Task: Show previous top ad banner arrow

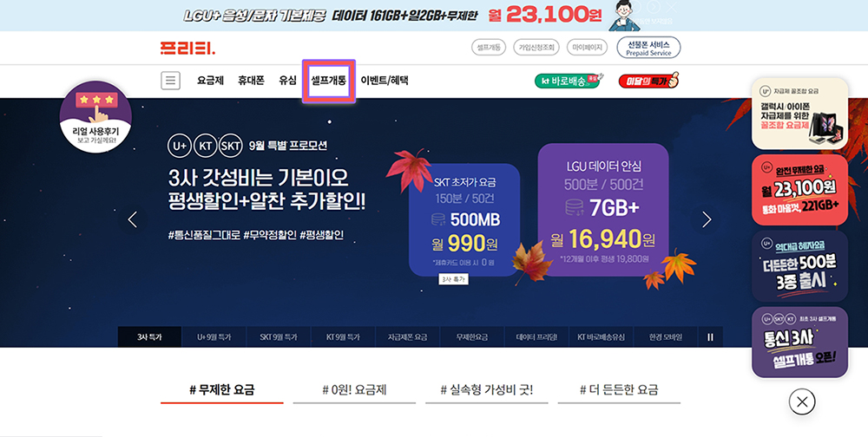Action: (x=635, y=7)
